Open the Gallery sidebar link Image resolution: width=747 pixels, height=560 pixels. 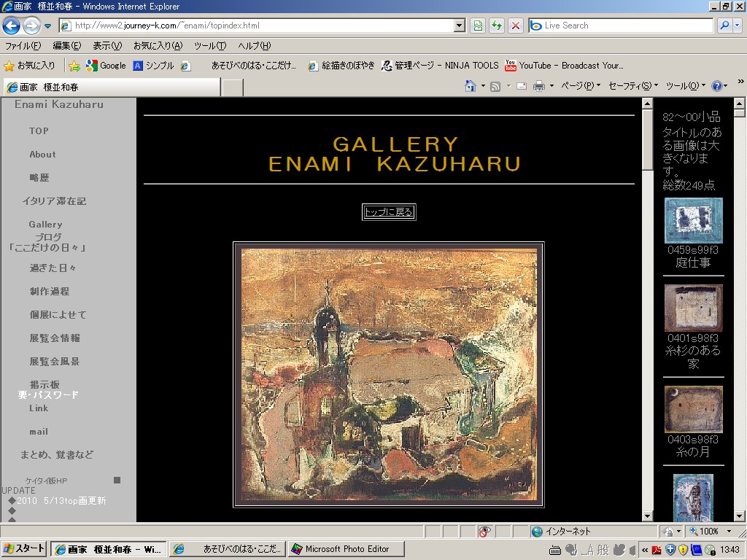pyautogui.click(x=45, y=225)
